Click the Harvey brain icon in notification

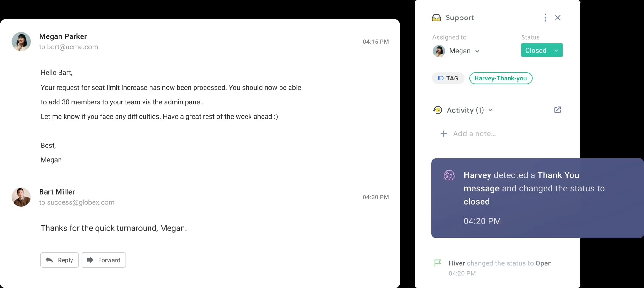click(x=449, y=175)
